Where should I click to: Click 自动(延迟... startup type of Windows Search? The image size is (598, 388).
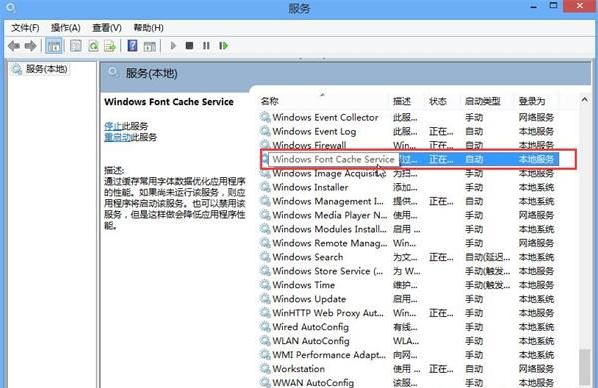[487, 258]
